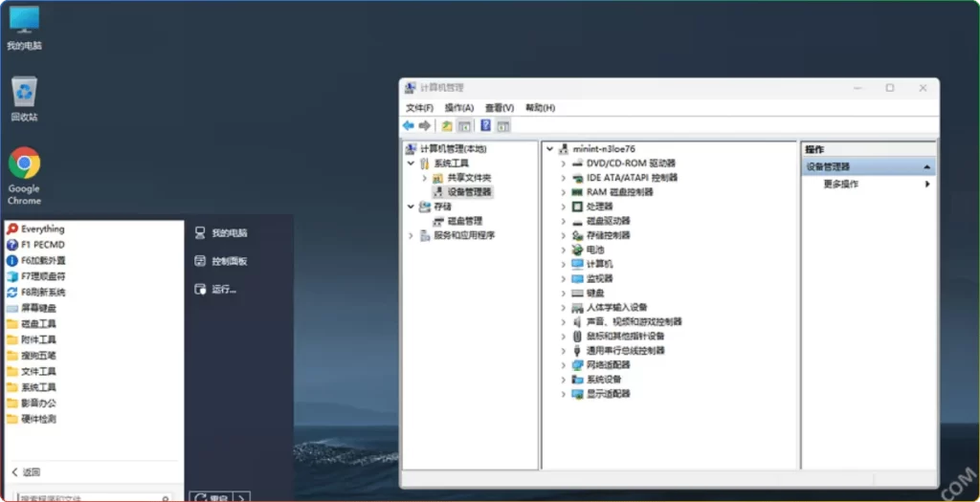Click the 存储控制器 icon
The image size is (980, 502).
[577, 235]
